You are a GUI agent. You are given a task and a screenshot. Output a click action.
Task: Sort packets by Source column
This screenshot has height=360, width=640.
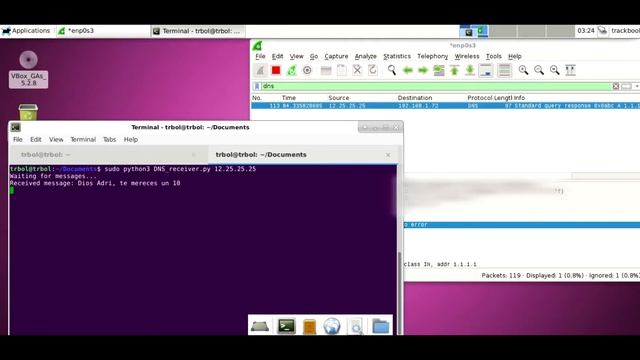(339, 98)
